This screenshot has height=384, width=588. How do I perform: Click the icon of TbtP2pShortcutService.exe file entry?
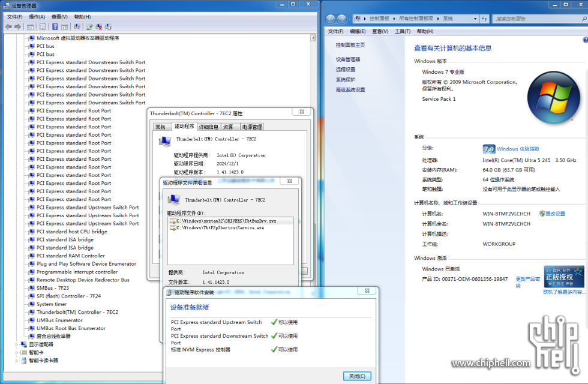[x=173, y=227]
